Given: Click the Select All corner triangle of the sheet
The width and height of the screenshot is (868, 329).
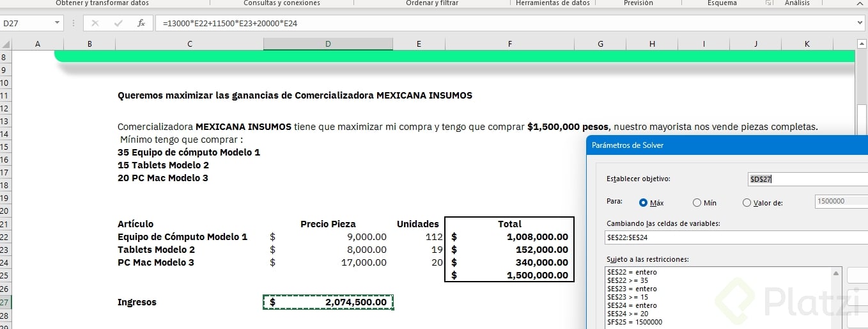Looking at the screenshot, I should click(x=6, y=44).
